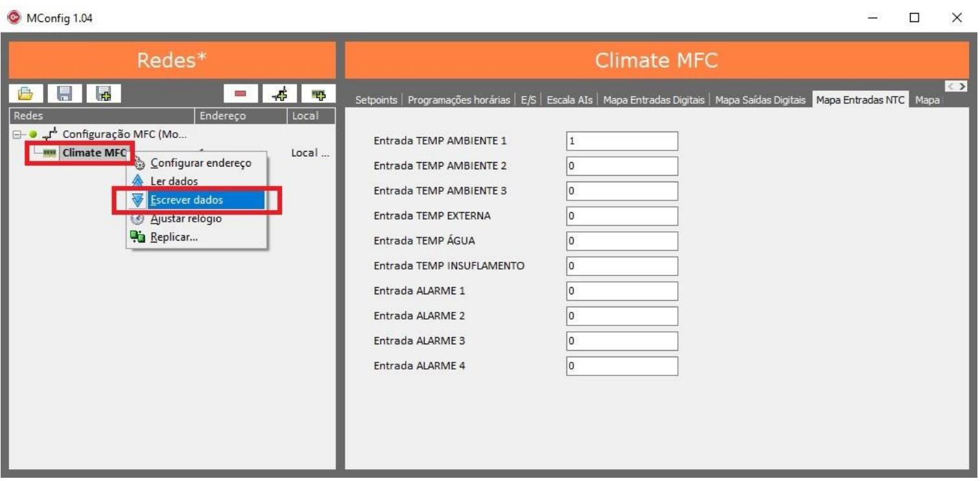The width and height of the screenshot is (980, 481).
Task: Click the 'Local ...' cell of Climate MFC
Action: pyautogui.click(x=310, y=153)
